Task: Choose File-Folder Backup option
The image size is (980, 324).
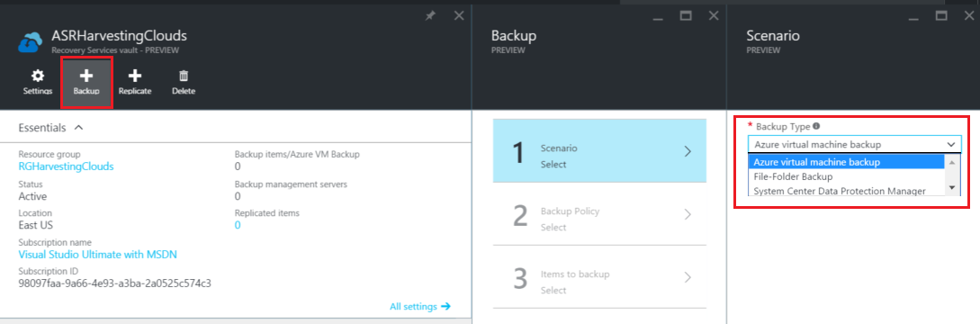Action: 846,176
